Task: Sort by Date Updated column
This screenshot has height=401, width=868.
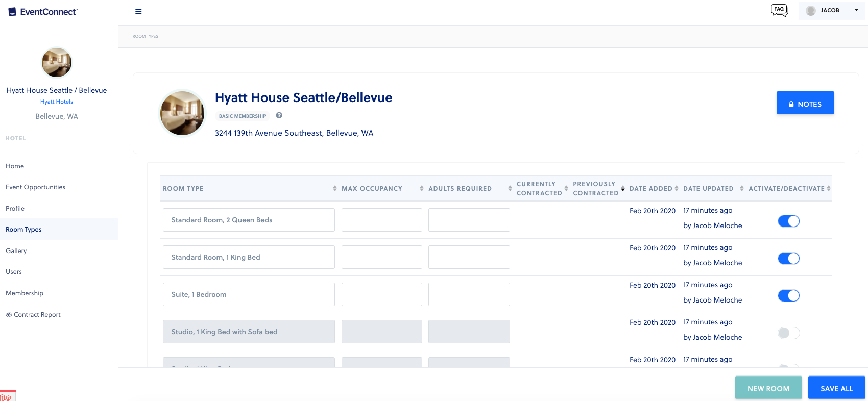Action: pyautogui.click(x=742, y=188)
